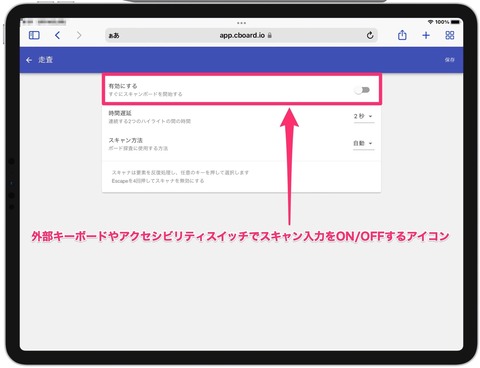
Task: Open the Safari sidebar panel icon
Action: [x=34, y=35]
